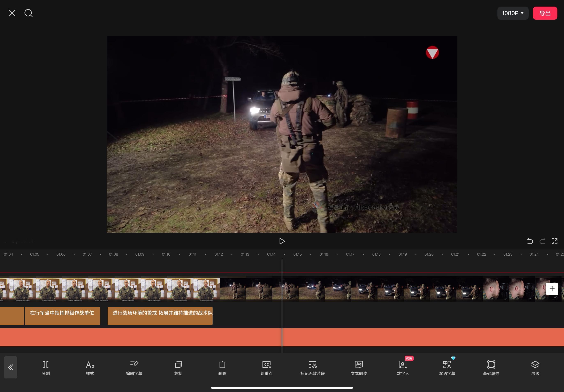The image size is (564, 392).
Task: Click the red 导出 export button
Action: [x=545, y=13]
